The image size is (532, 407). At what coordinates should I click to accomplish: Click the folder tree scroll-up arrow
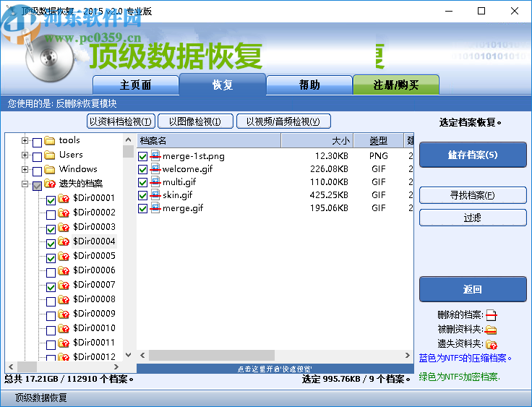pyautogui.click(x=128, y=140)
